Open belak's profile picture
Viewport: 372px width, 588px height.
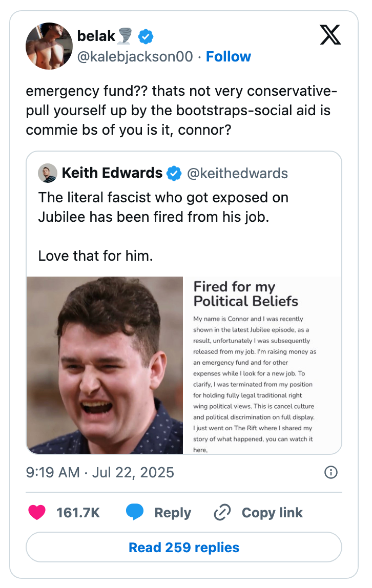coord(49,46)
